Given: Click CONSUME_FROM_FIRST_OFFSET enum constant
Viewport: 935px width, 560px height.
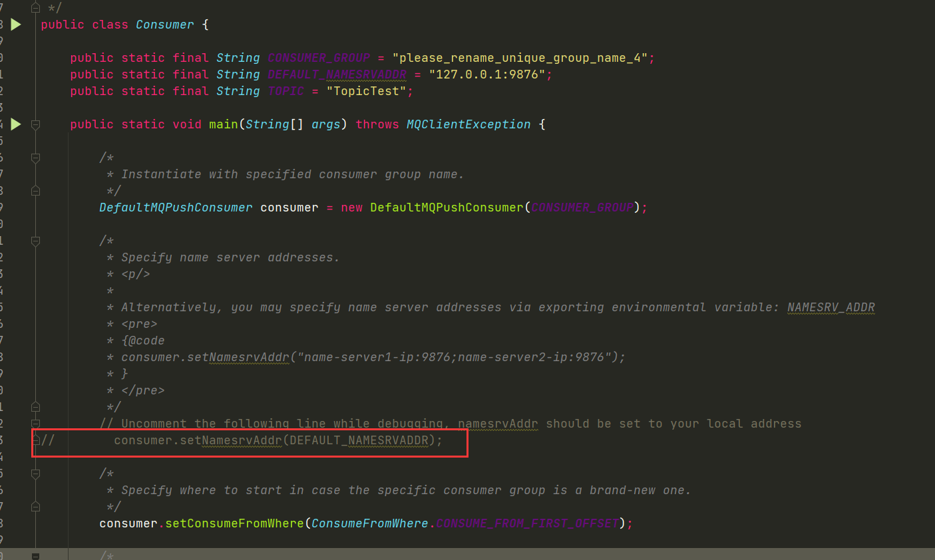Looking at the screenshot, I should 527,523.
